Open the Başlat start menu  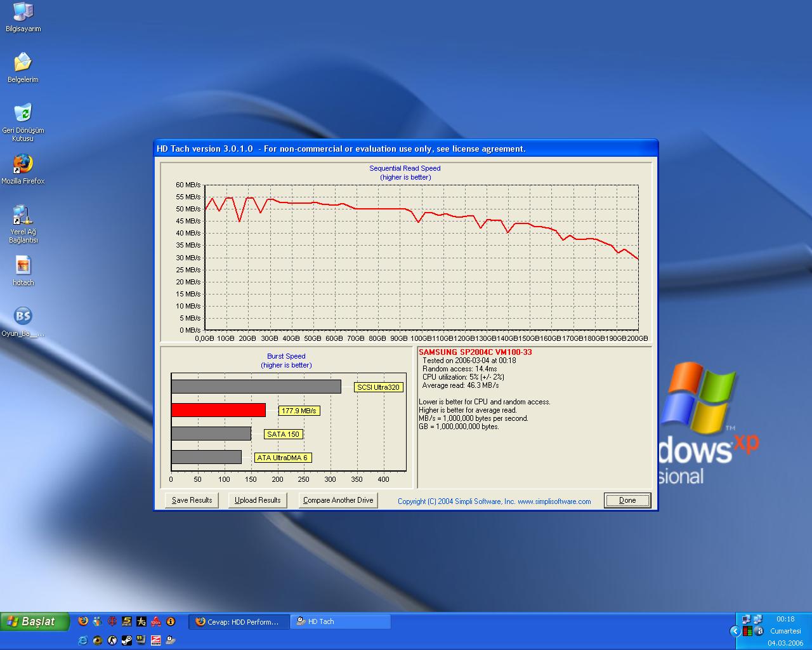tap(34, 621)
